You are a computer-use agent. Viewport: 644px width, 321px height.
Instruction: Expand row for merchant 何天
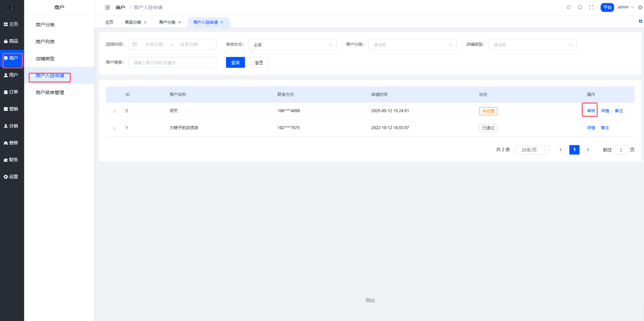click(114, 111)
